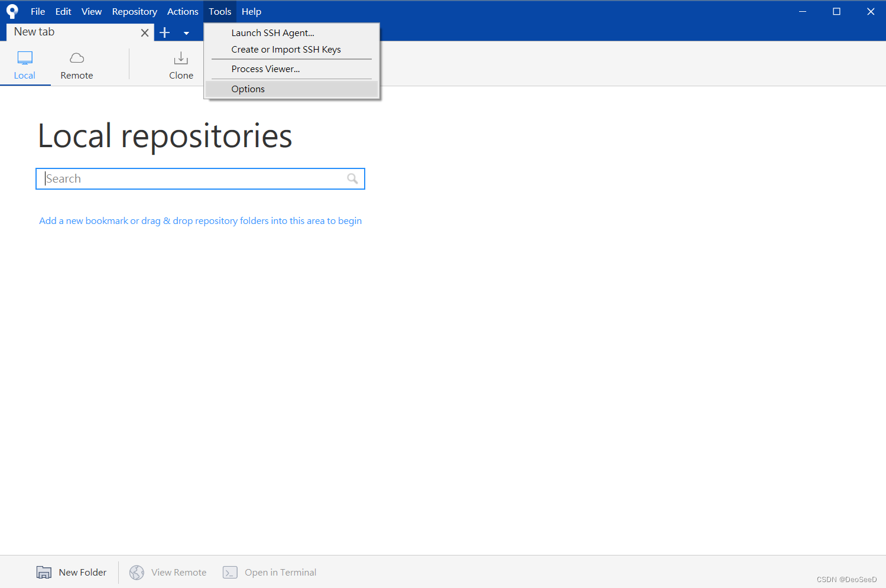Select Options from the Tools menu

(x=248, y=89)
